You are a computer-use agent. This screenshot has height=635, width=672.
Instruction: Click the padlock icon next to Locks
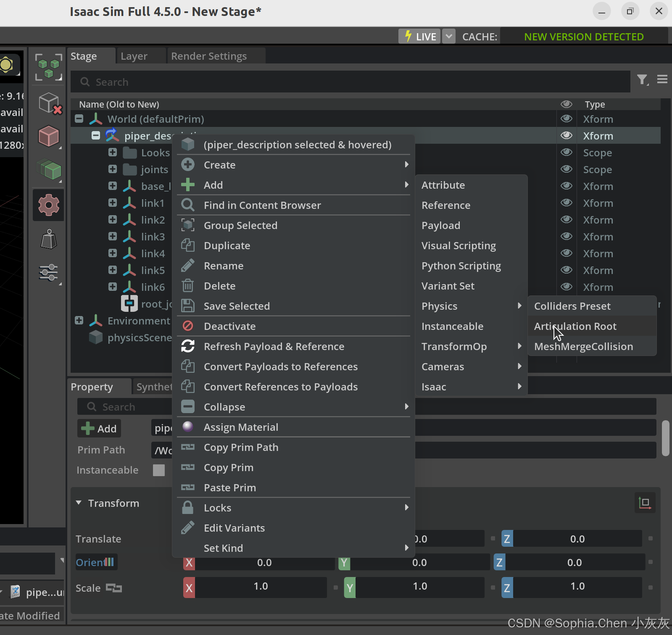pos(188,508)
